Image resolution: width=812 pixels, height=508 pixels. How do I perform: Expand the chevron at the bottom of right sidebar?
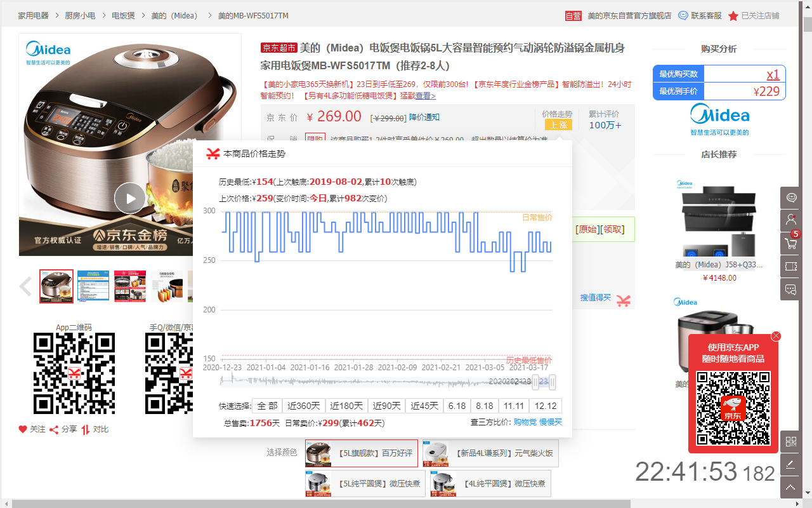[x=790, y=486]
